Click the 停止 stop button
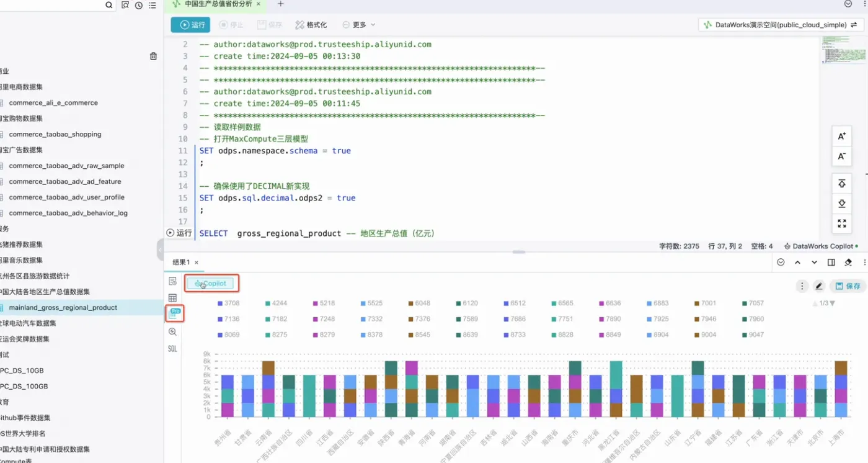This screenshot has width=868, height=463. (x=231, y=25)
